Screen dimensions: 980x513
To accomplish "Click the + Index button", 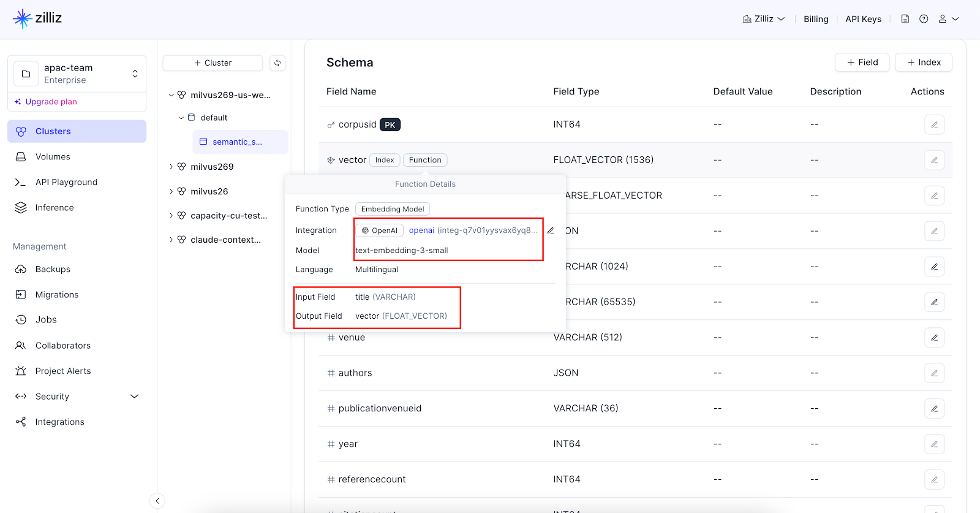I will click(923, 63).
